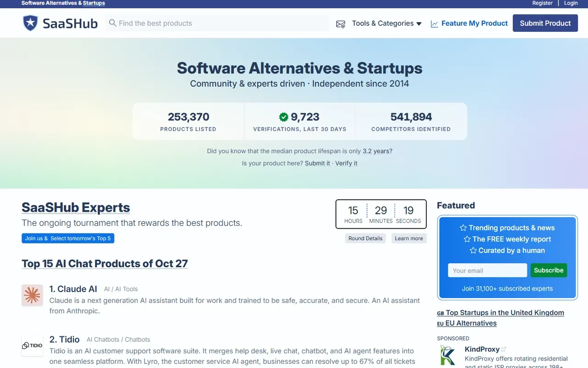Click the countdown timer box
Image resolution: width=588 pixels, height=368 pixels.
381,214
